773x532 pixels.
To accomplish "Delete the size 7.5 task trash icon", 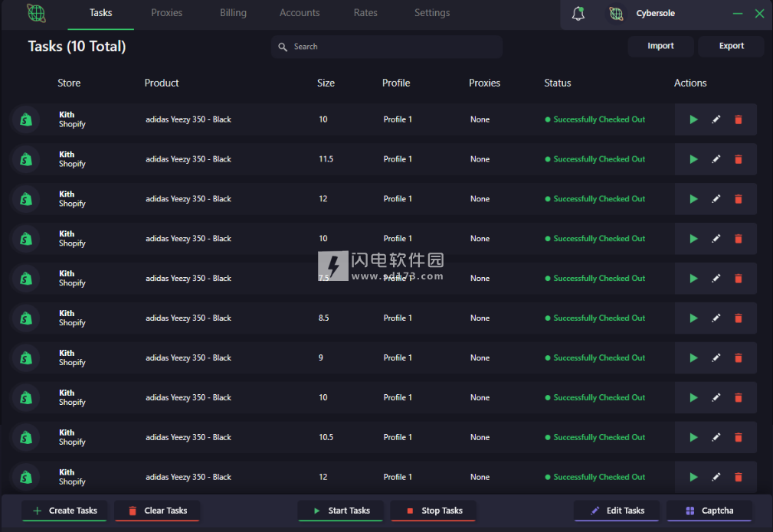I will pyautogui.click(x=738, y=279).
